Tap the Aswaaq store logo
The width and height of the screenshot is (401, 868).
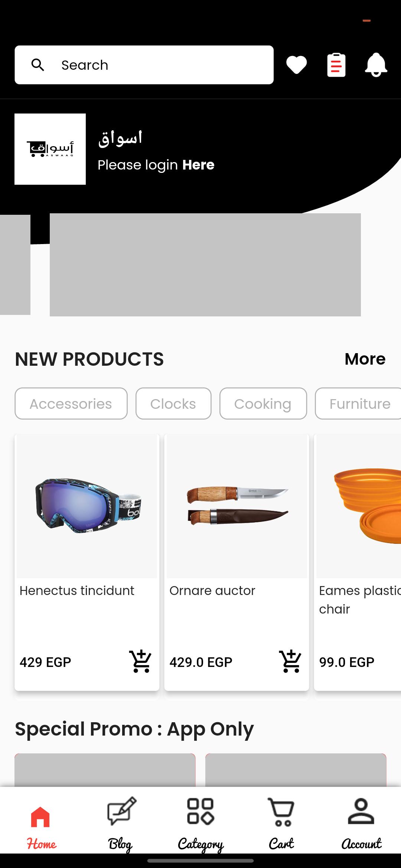[50, 149]
